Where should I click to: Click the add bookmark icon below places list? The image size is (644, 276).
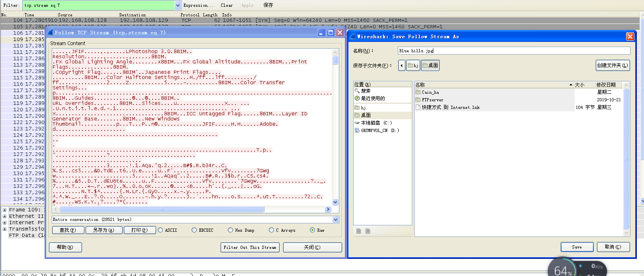(x=358, y=231)
